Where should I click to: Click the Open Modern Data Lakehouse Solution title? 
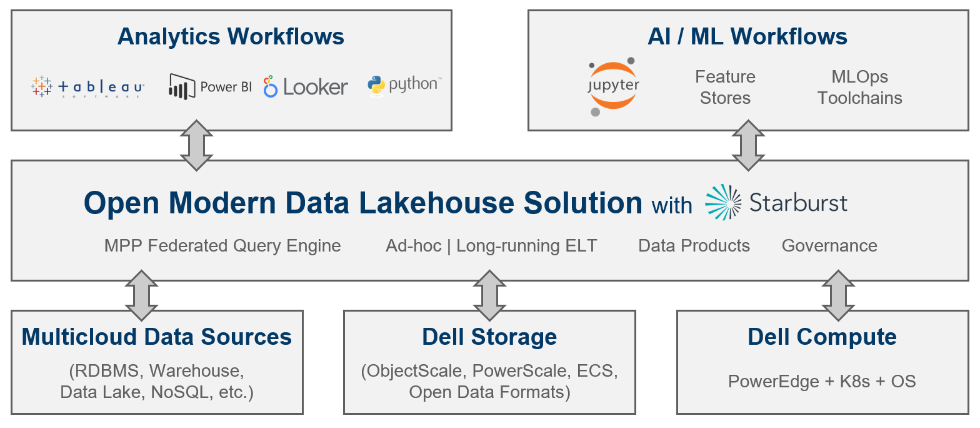(363, 203)
